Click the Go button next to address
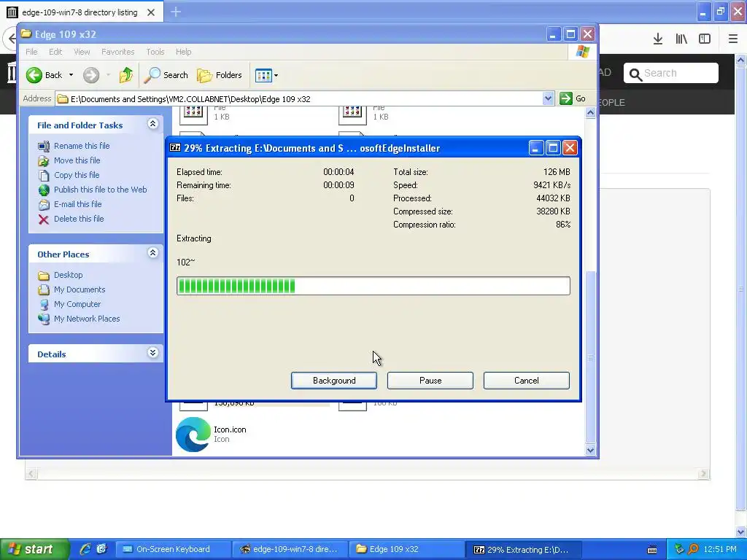Screen dimensions: 747x560 click(573, 98)
